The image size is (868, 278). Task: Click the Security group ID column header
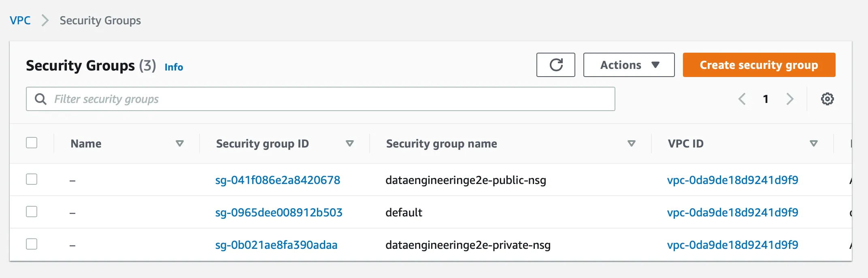262,143
